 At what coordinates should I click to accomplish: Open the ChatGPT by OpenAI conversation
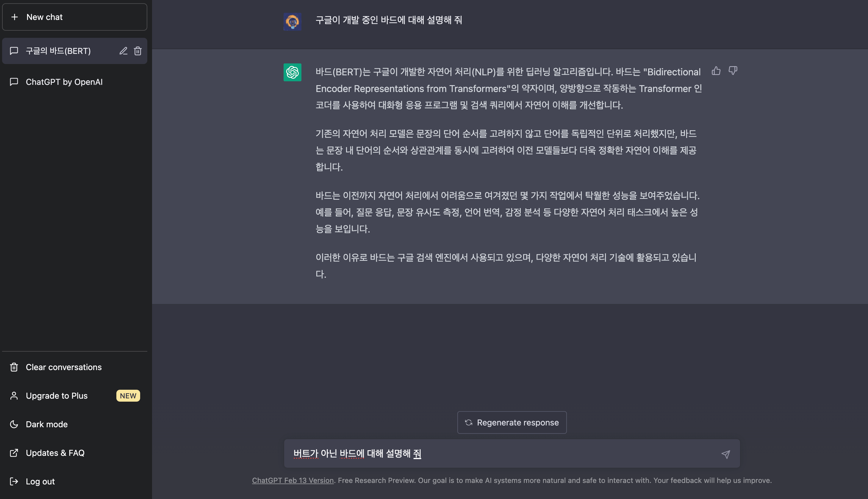(64, 82)
